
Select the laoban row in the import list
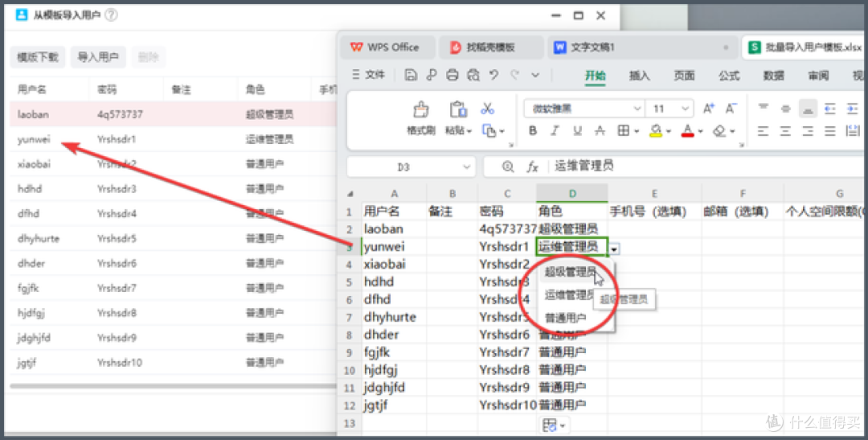174,114
